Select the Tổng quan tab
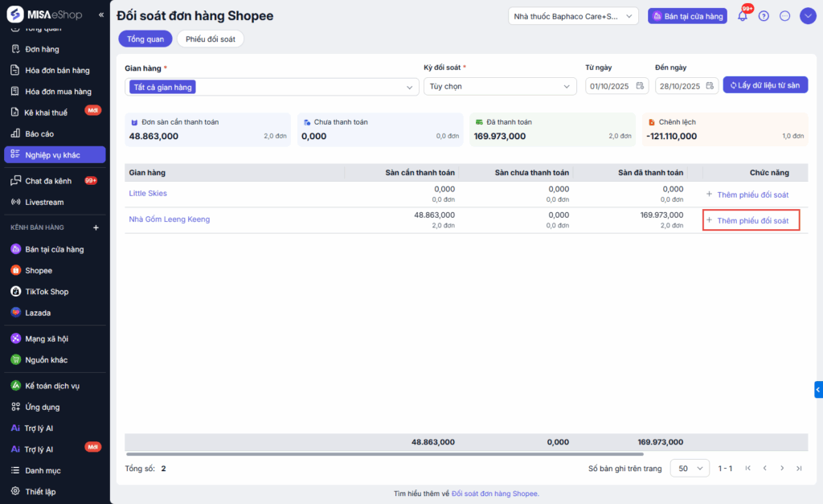 pyautogui.click(x=145, y=39)
